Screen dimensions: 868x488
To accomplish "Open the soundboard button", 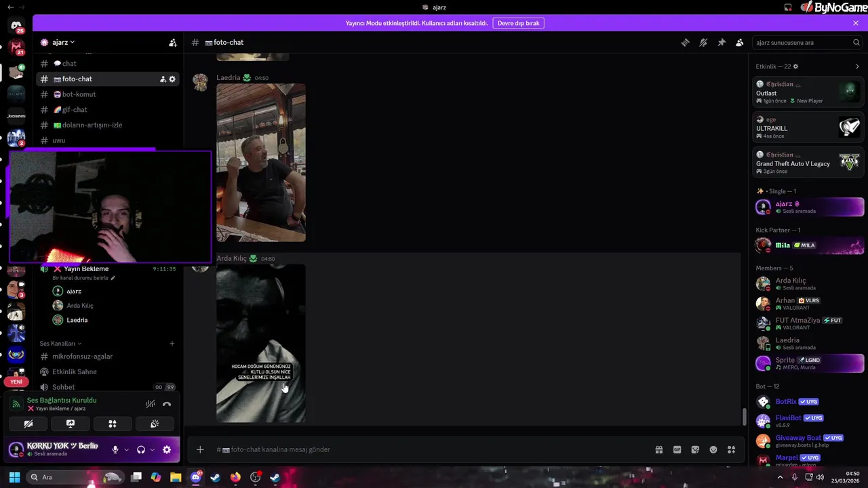I will 155,424.
